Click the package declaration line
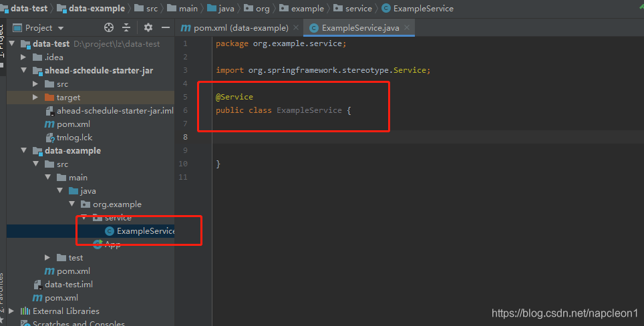The width and height of the screenshot is (644, 326). click(x=281, y=43)
